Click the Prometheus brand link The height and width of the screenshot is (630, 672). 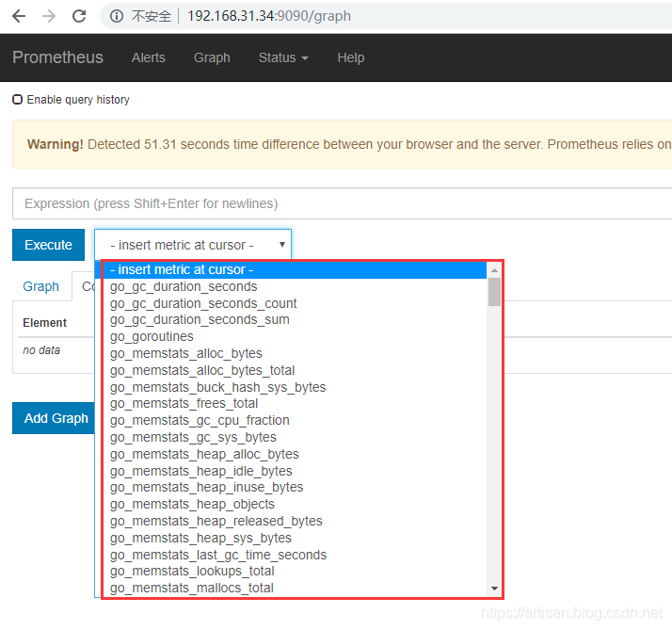57,57
